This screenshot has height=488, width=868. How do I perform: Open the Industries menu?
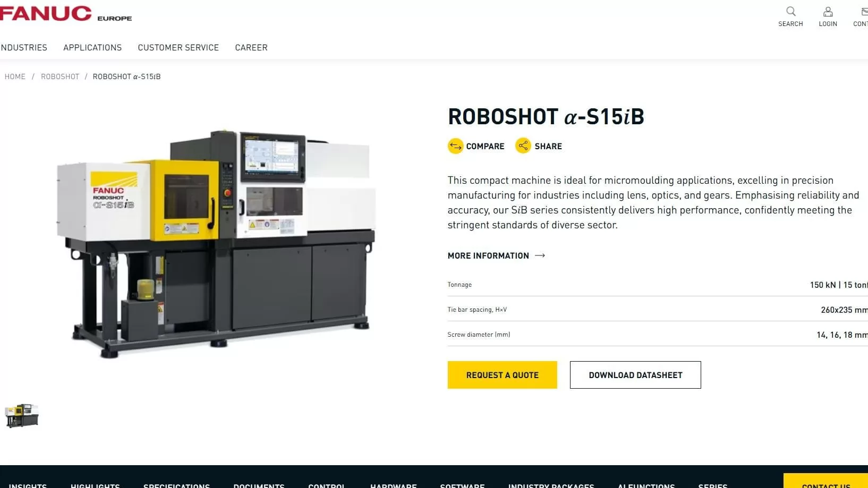coord(24,48)
